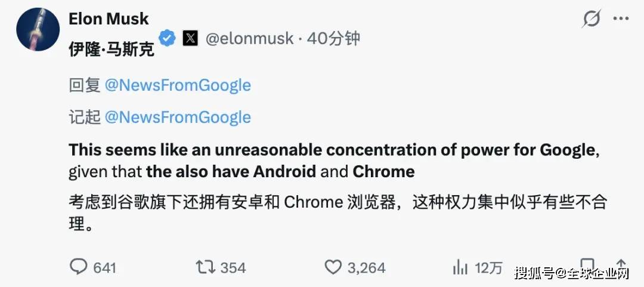Open Elon Musk's profile picture
The width and height of the screenshot is (644, 287).
coord(38,30)
